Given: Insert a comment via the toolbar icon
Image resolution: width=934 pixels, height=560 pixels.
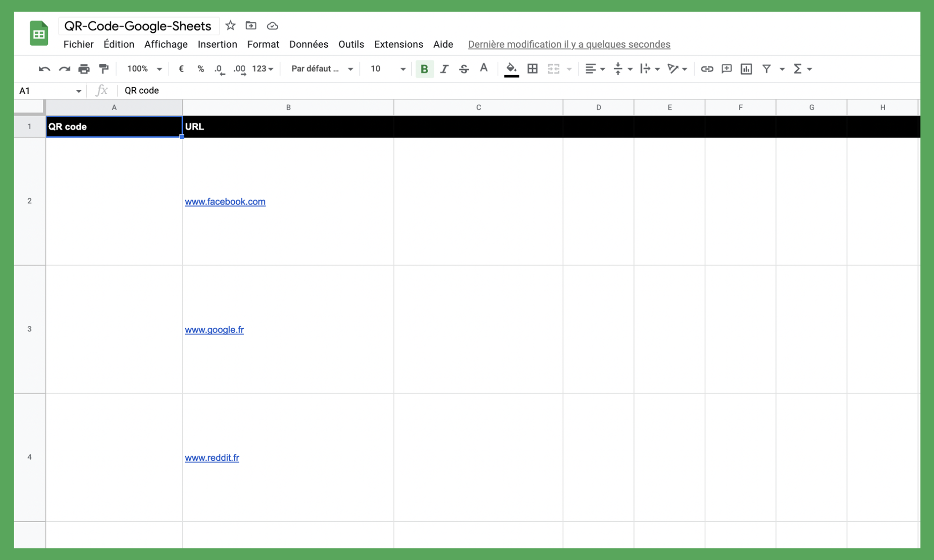Looking at the screenshot, I should pyautogui.click(x=726, y=69).
